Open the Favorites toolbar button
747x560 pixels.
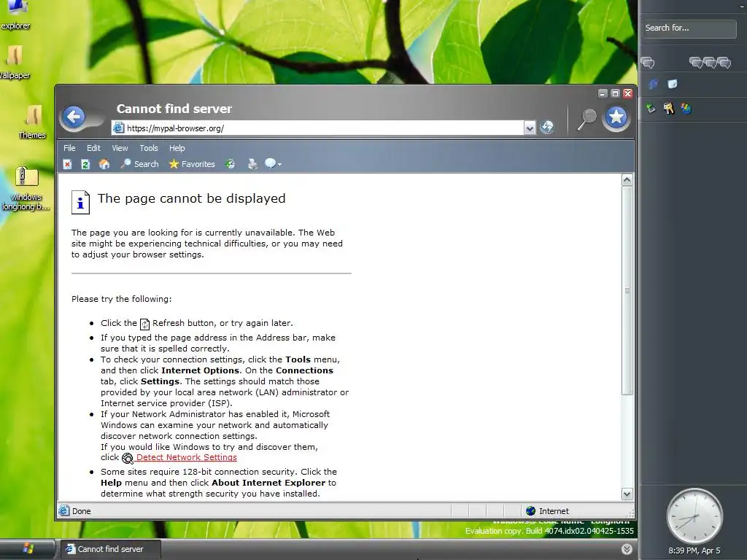[x=192, y=164]
